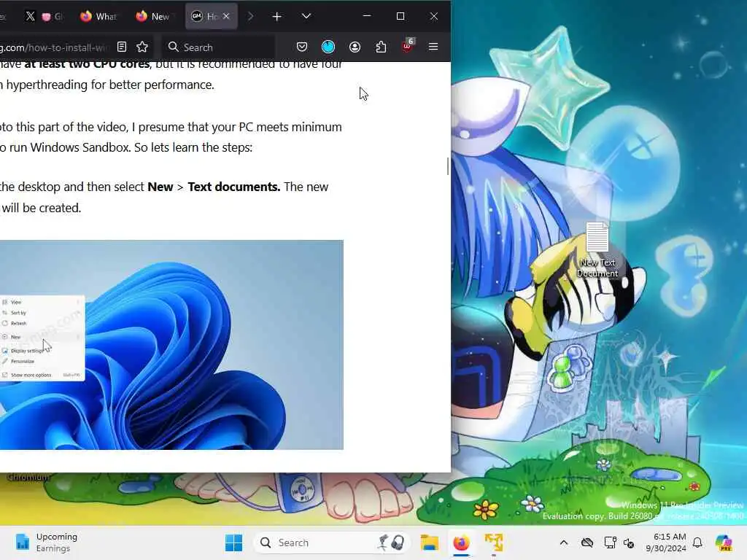The width and height of the screenshot is (747, 560).
Task: Open File Explorer from the taskbar
Action: point(429,542)
